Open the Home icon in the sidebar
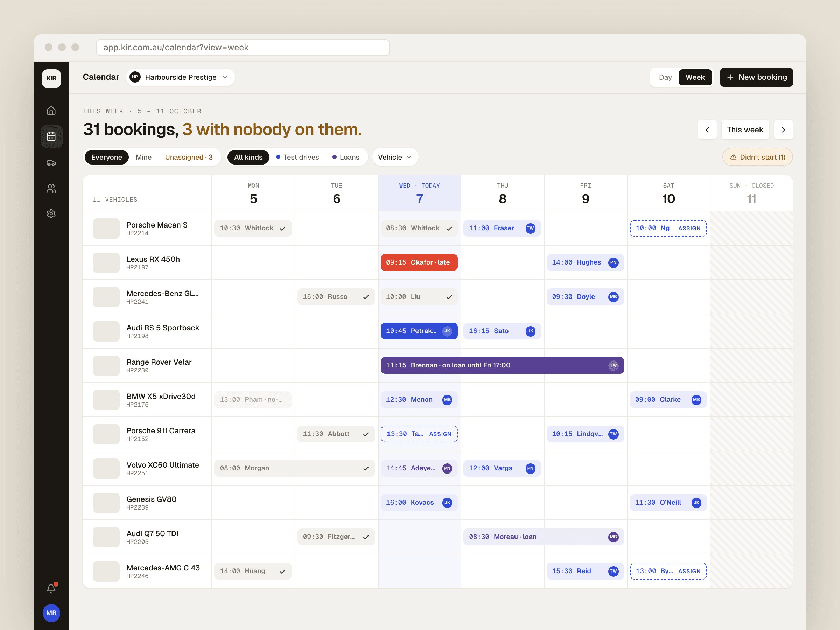The width and height of the screenshot is (840, 630). (x=51, y=111)
